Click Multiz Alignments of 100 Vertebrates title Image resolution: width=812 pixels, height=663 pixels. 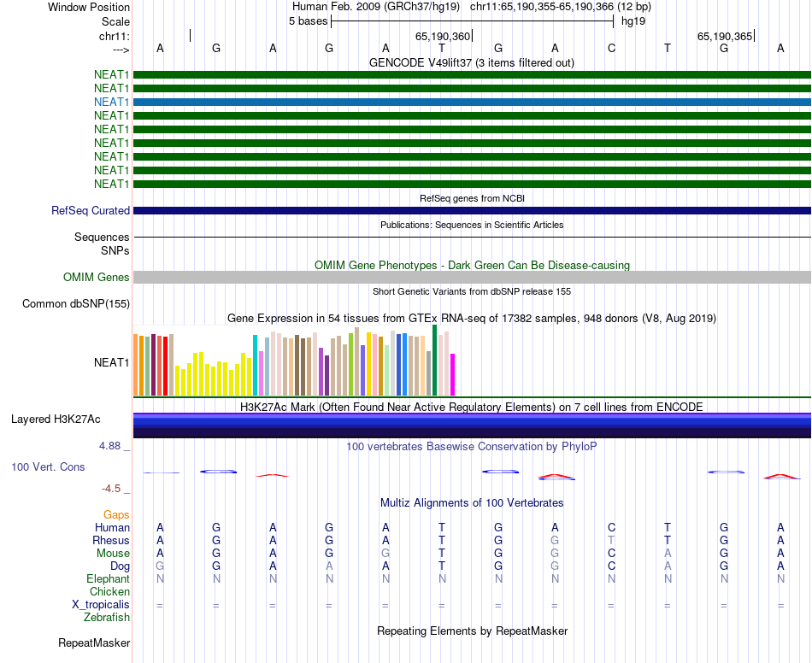[472, 503]
